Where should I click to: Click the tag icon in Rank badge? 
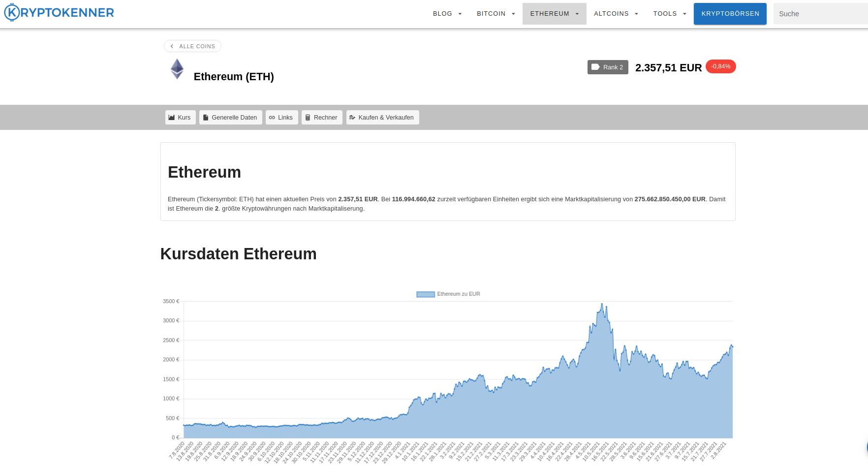(x=595, y=67)
